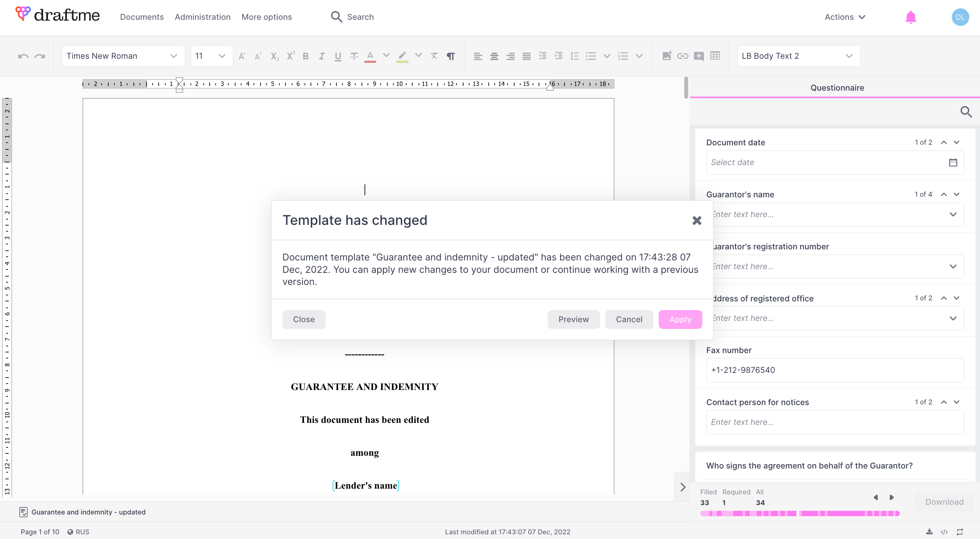Screen dimensions: 980x539
Task: Toggle the show paragraph marks icon
Action: (x=451, y=56)
